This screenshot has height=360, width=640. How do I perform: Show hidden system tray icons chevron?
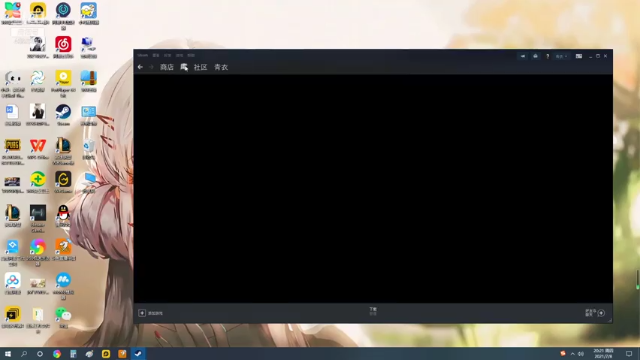click(x=572, y=353)
